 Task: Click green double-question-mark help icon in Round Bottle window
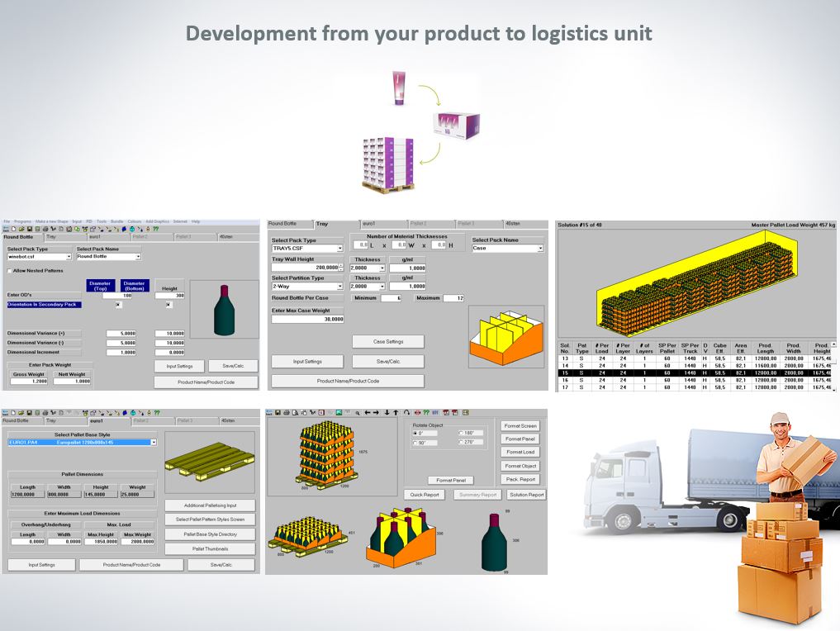pos(156,229)
